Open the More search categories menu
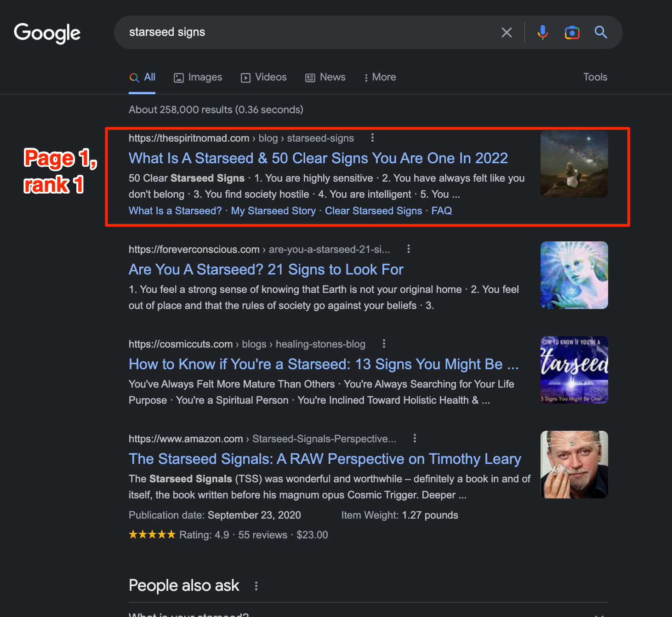The height and width of the screenshot is (617, 672). click(380, 77)
